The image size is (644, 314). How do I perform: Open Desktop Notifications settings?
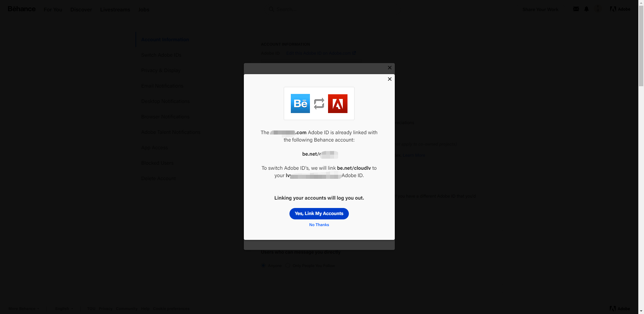click(165, 101)
